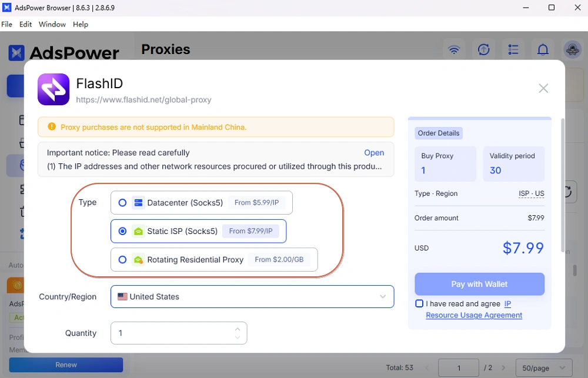
Task: Click the page number input field
Action: point(458,368)
